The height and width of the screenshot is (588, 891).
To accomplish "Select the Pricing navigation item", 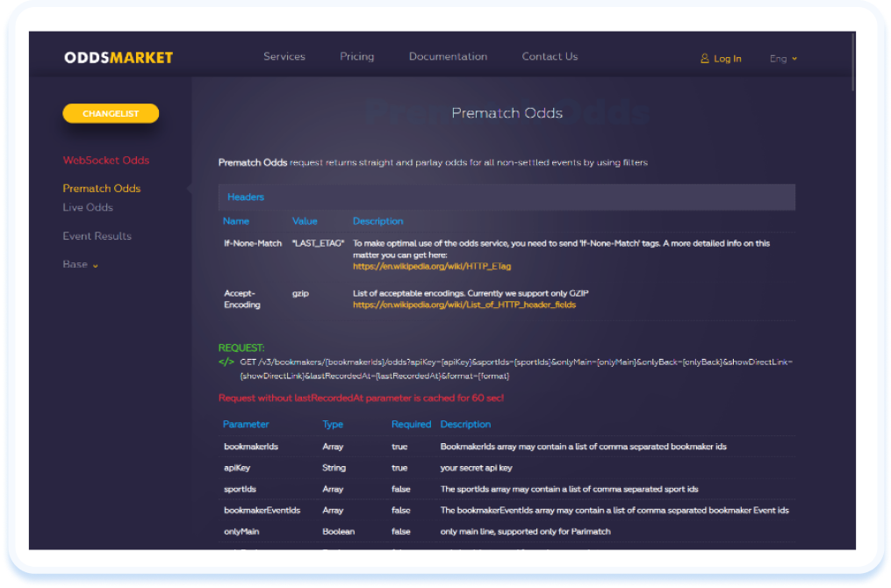I will click(x=356, y=56).
